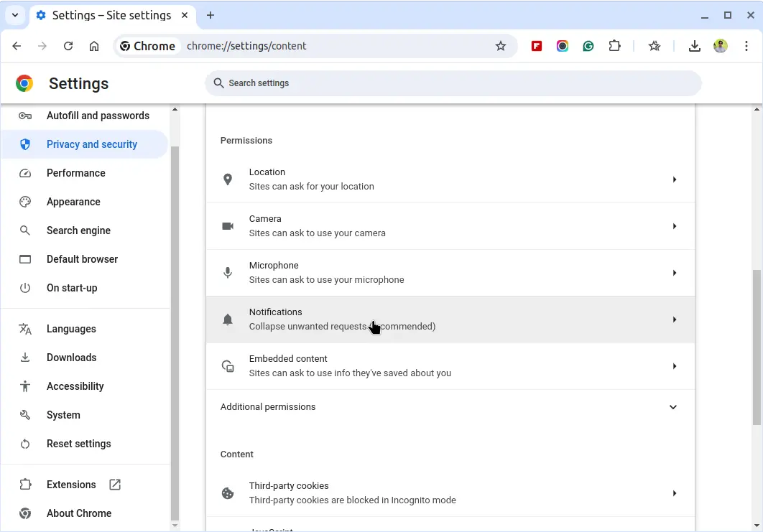Screen dimensions: 763x532
Task: Close the Settings – Site settings tab
Action: (x=185, y=15)
